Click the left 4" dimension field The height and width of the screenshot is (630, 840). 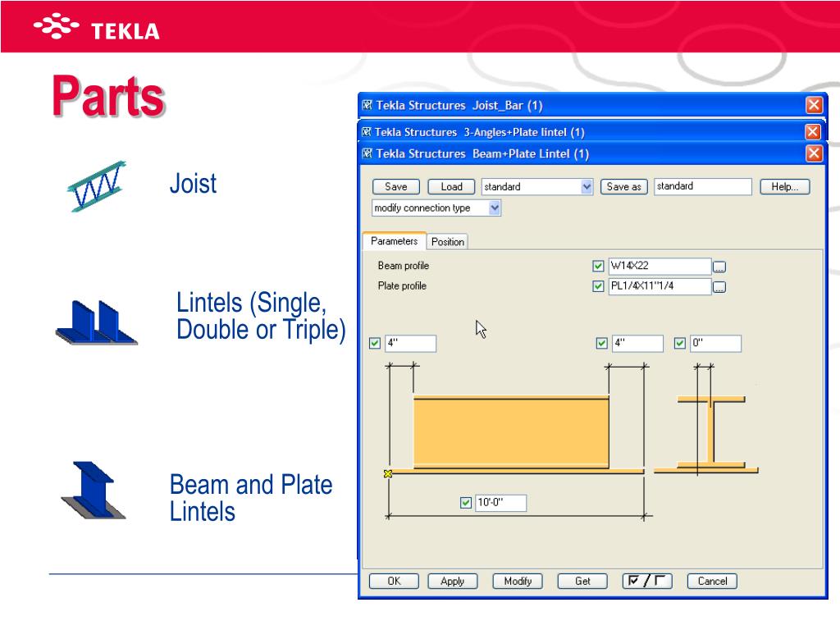(411, 344)
